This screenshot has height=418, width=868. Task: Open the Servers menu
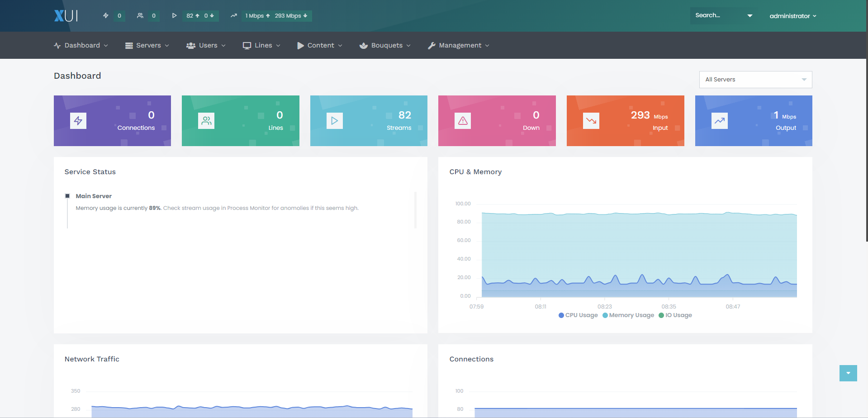pyautogui.click(x=147, y=45)
